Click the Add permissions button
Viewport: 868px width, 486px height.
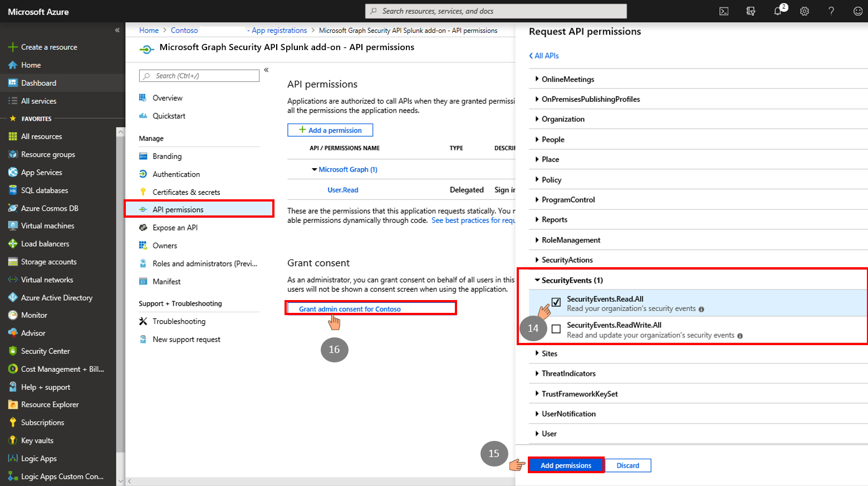(x=566, y=465)
